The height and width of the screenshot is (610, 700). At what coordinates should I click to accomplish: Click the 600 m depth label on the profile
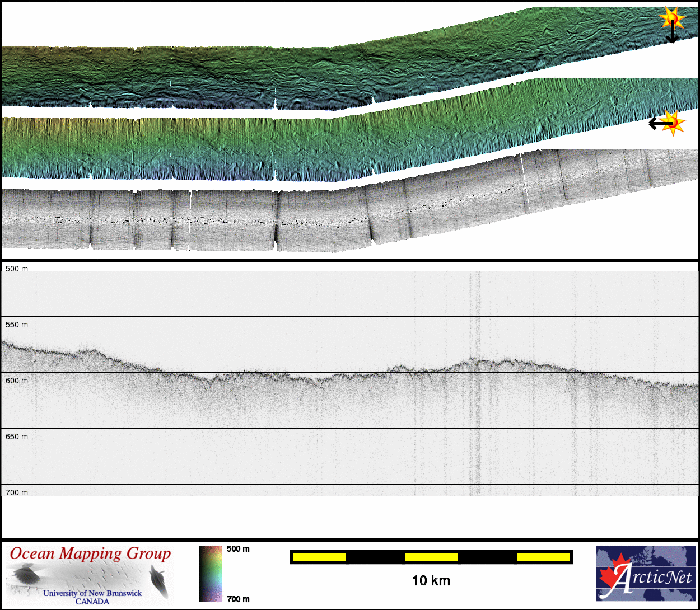pos(17,381)
